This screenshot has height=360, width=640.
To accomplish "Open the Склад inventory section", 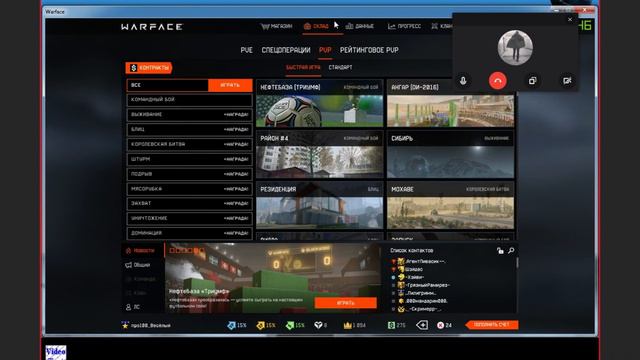I will tap(316, 27).
